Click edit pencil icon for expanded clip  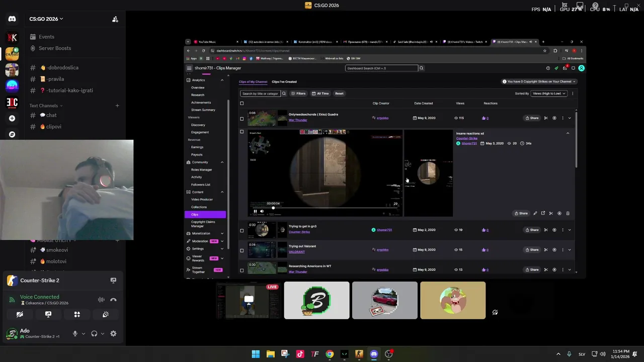point(535,213)
